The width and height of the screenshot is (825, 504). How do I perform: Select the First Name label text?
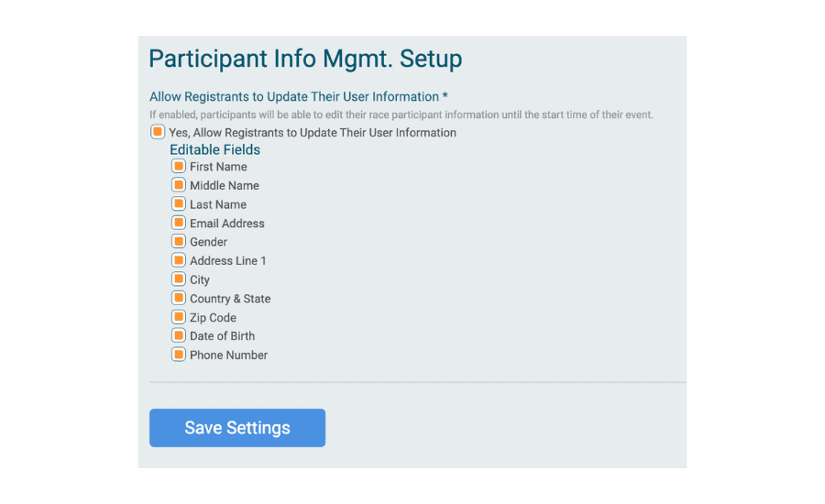(x=218, y=167)
